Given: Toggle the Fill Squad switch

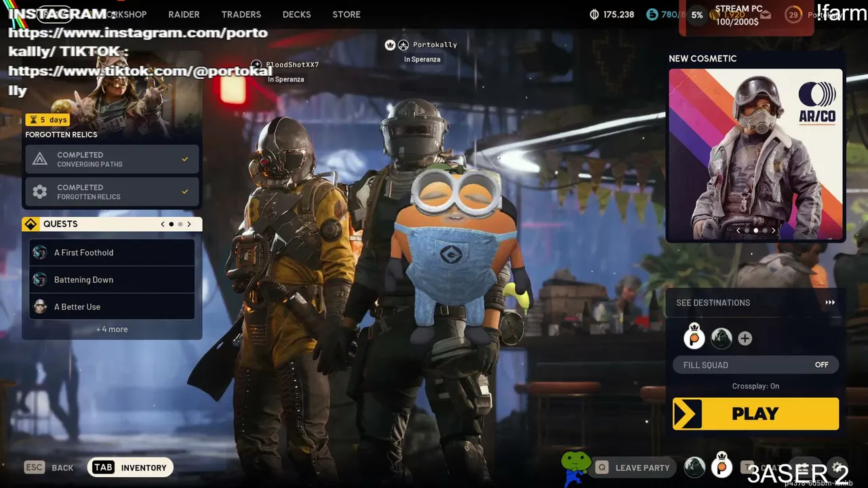Looking at the screenshot, I should coord(755,365).
